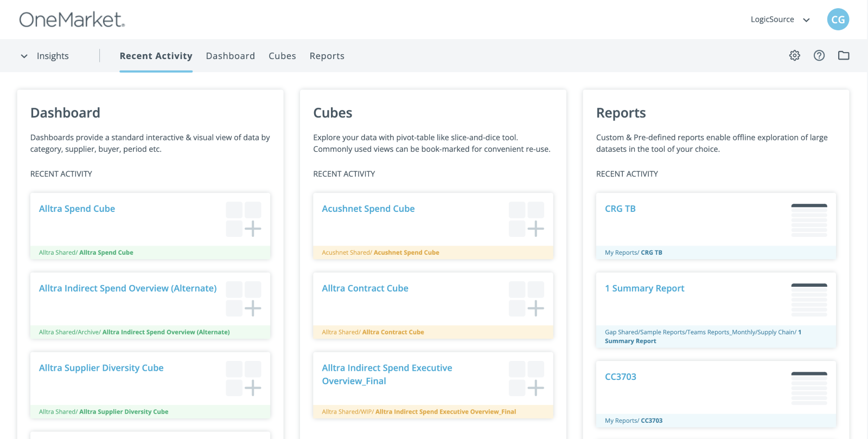Click report document icon for CRG TB
This screenshot has height=439, width=868.
point(809,220)
